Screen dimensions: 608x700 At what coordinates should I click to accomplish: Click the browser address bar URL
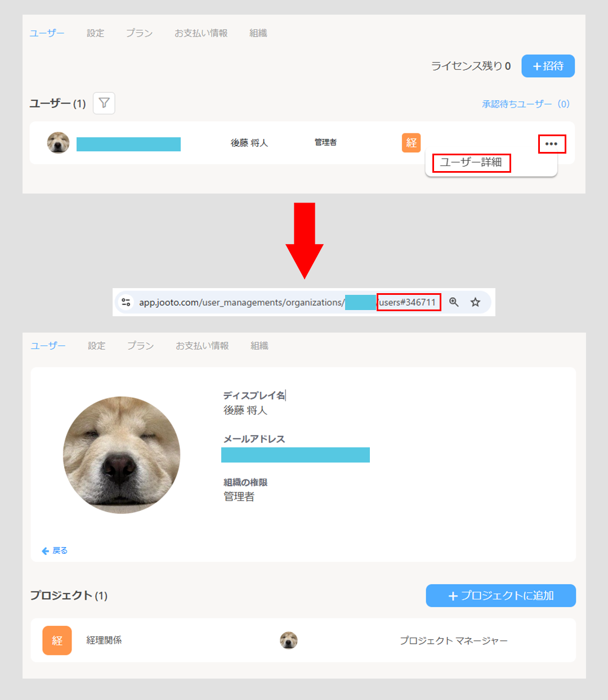coord(288,302)
